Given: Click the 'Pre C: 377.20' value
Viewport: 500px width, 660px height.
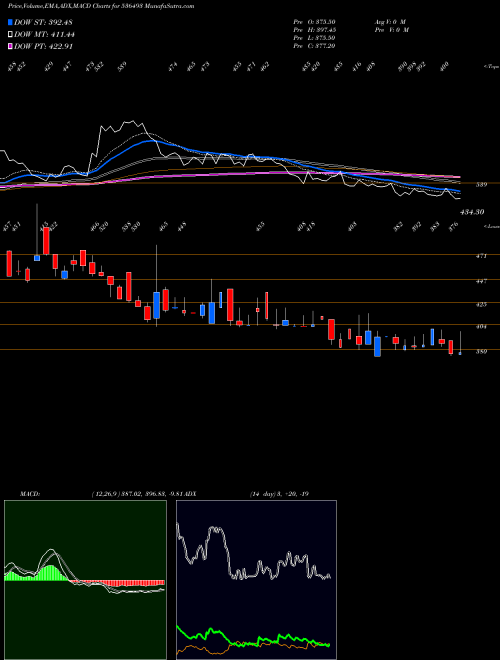Looking at the screenshot, I should tap(314, 46).
